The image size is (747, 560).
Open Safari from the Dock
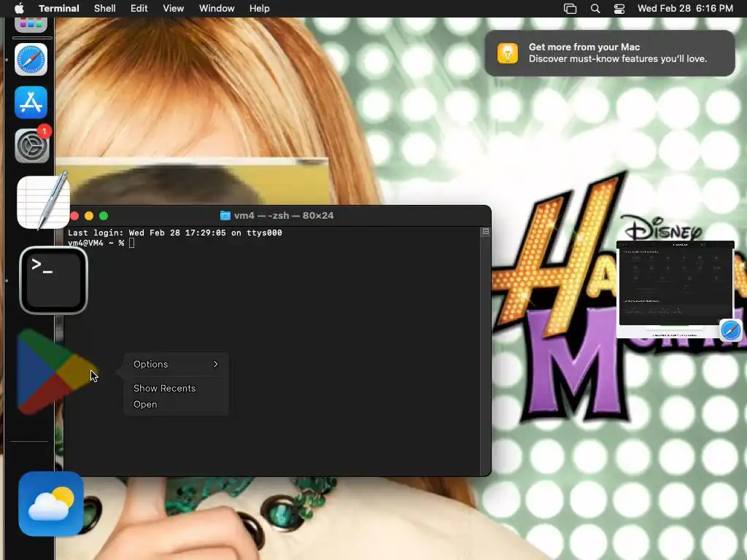tap(31, 60)
